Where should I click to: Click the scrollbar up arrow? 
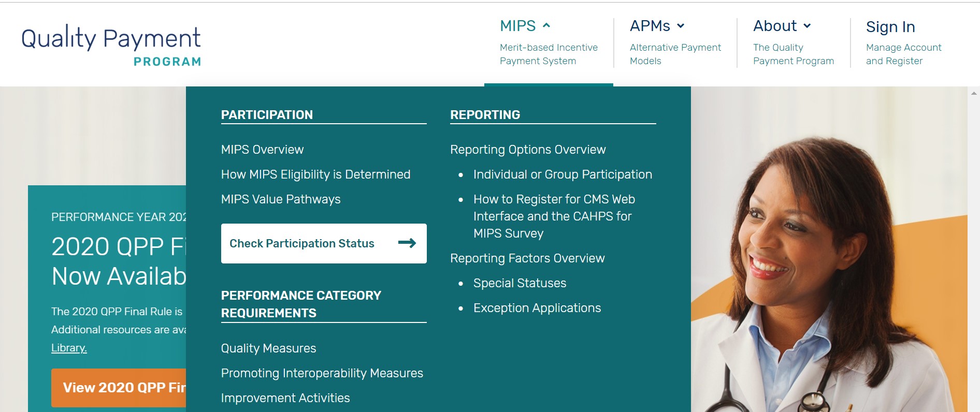[974, 94]
